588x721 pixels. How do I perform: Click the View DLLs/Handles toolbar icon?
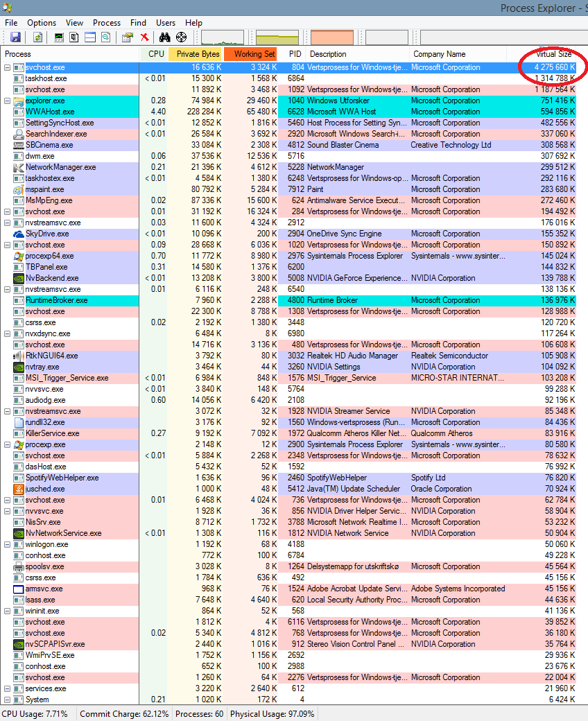[105, 37]
